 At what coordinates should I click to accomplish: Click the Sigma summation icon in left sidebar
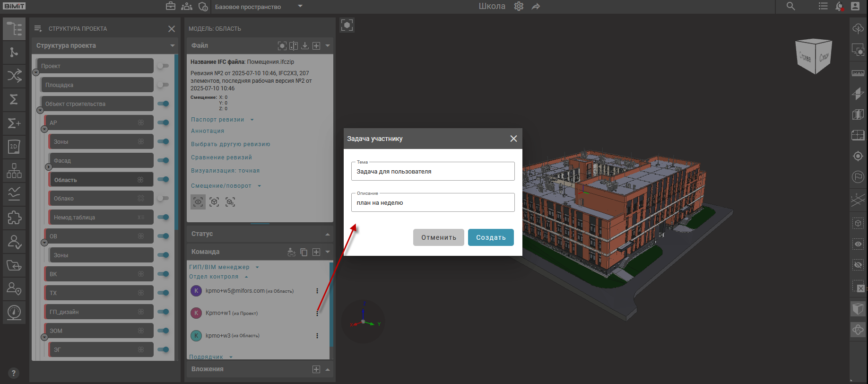[x=14, y=99]
